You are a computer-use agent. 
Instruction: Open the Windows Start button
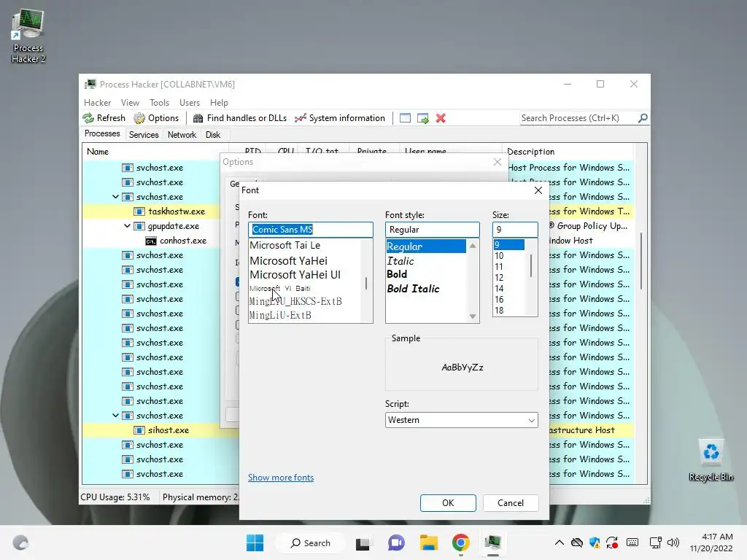point(255,542)
